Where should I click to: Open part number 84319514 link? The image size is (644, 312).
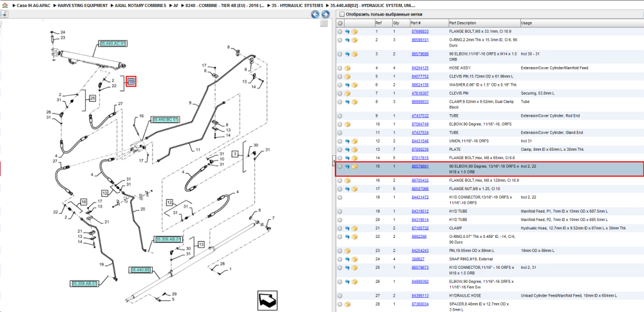click(420, 220)
